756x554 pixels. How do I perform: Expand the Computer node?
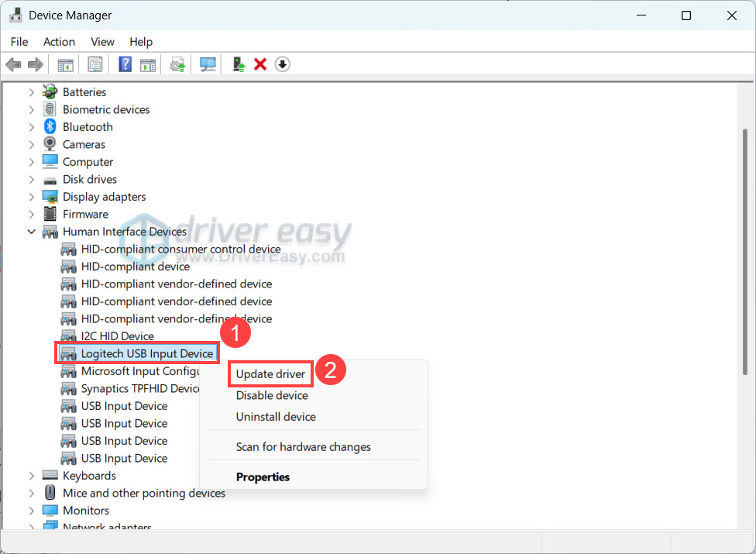click(x=31, y=162)
